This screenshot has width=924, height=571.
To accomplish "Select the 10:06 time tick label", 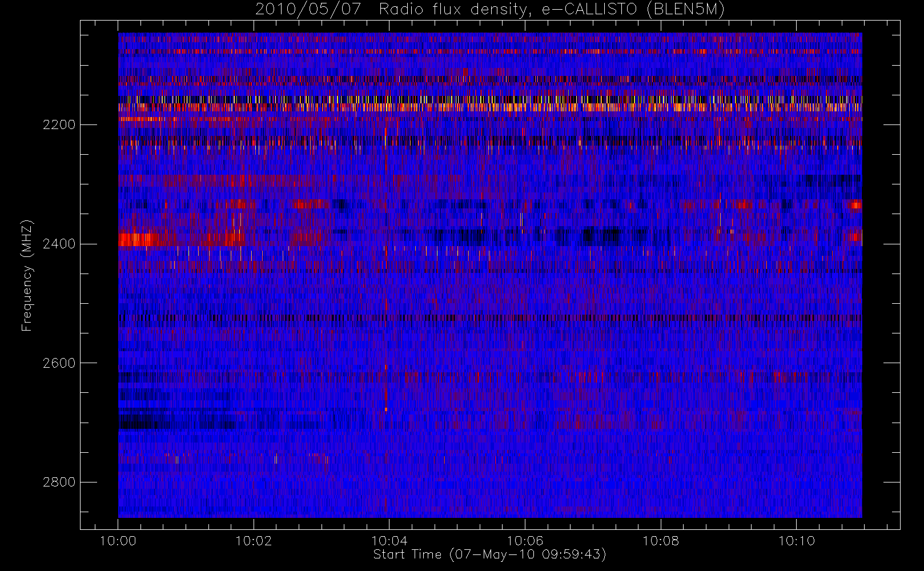I will pyautogui.click(x=525, y=541).
